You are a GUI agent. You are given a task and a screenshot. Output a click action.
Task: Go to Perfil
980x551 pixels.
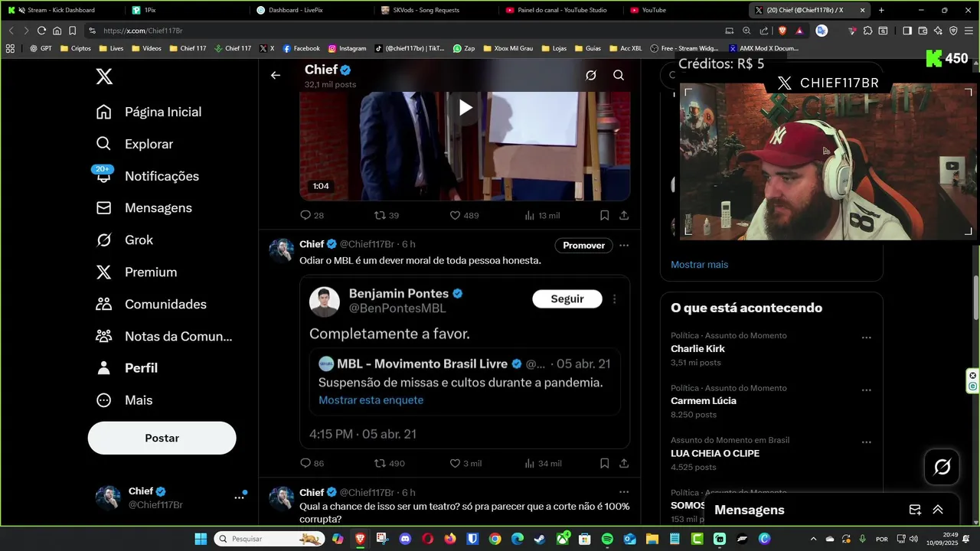(127, 368)
